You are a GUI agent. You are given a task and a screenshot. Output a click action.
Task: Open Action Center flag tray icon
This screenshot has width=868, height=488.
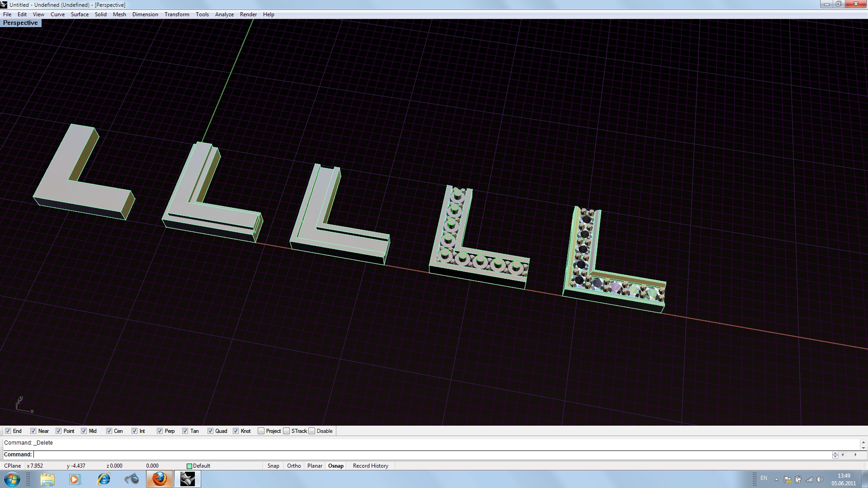click(787, 479)
